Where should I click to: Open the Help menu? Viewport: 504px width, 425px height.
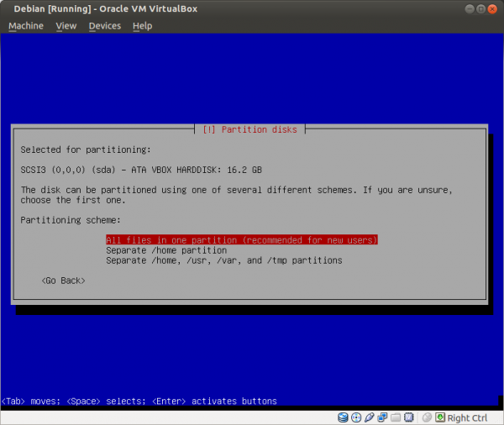[x=143, y=26]
